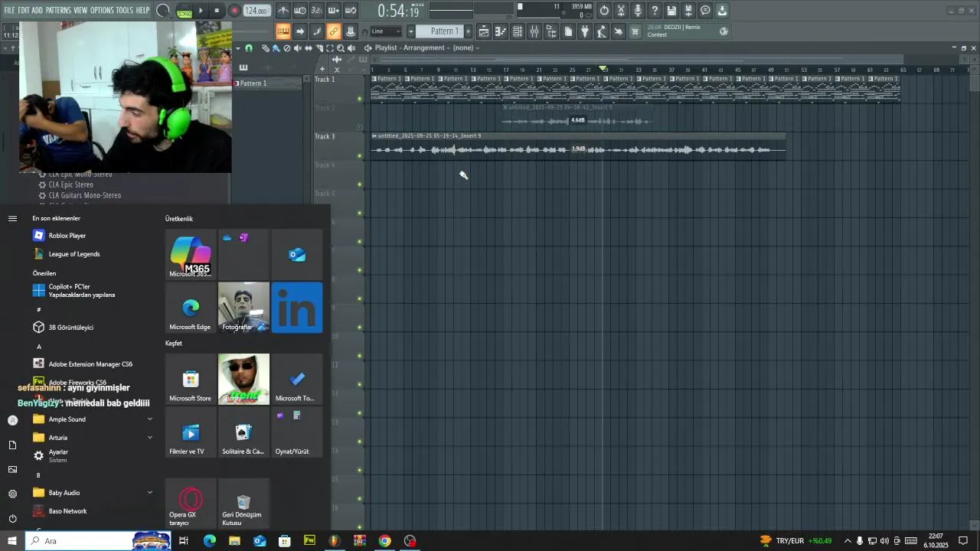Arm the Record button
The image size is (980, 551).
click(234, 11)
